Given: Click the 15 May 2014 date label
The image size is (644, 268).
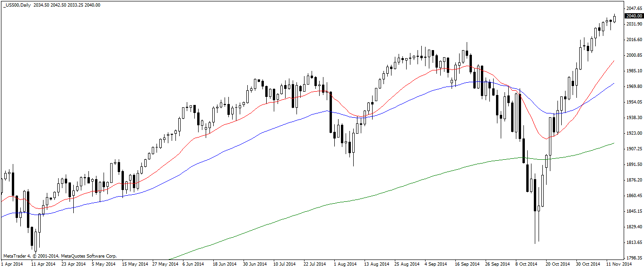Looking at the screenshot, I should (x=134, y=264).
